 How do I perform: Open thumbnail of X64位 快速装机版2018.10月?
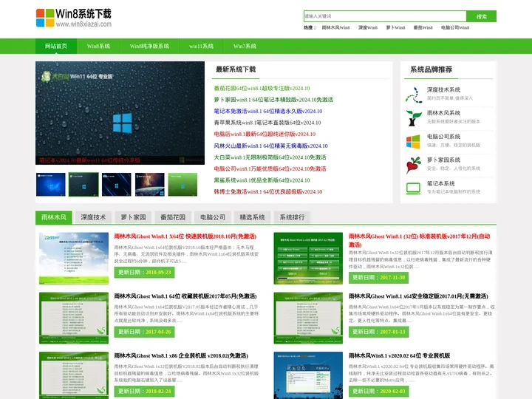pos(74,258)
